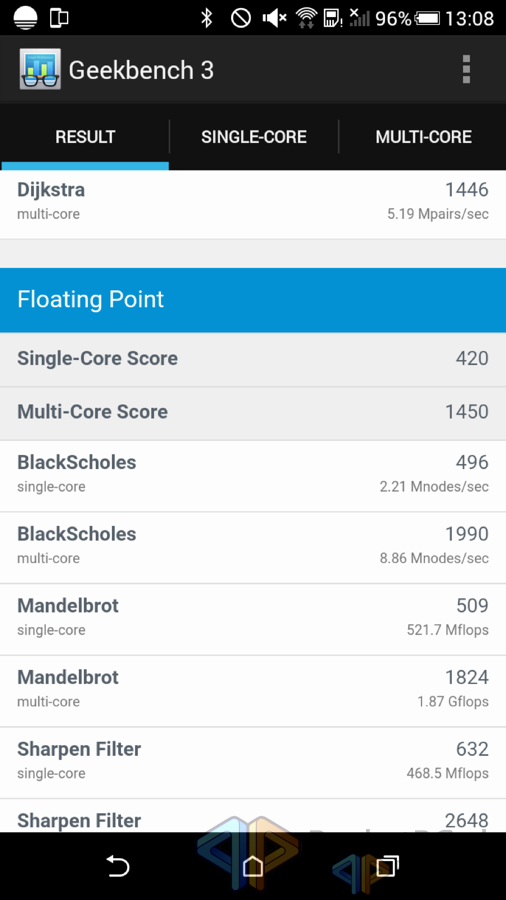The width and height of the screenshot is (506, 900).
Task: Switch to the MULTI-CORE tab
Action: 423,137
